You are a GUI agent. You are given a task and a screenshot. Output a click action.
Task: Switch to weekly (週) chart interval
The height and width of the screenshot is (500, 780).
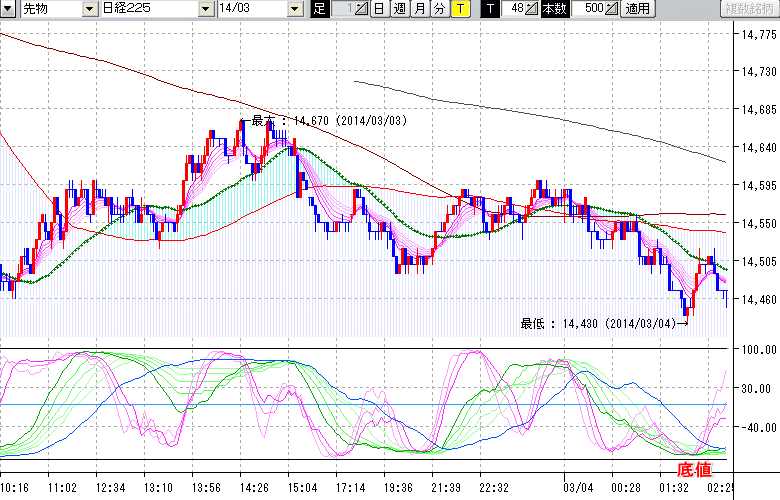coord(399,9)
